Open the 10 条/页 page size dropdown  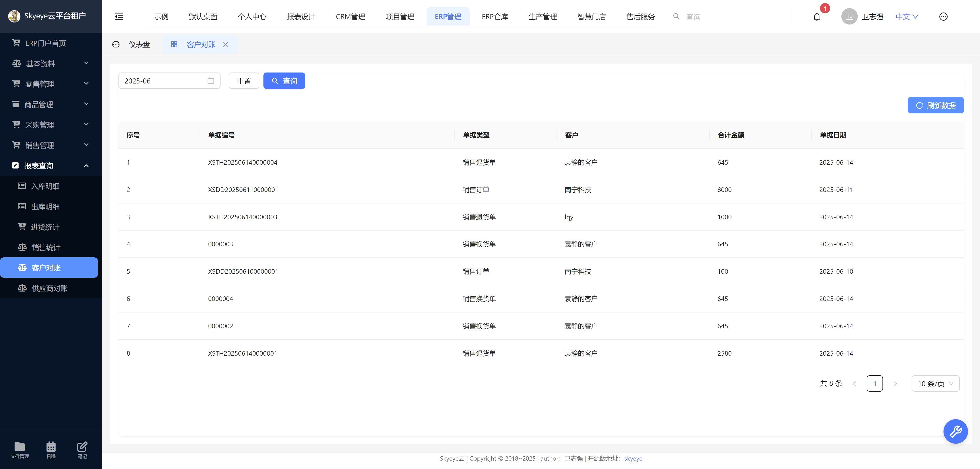pyautogui.click(x=935, y=383)
